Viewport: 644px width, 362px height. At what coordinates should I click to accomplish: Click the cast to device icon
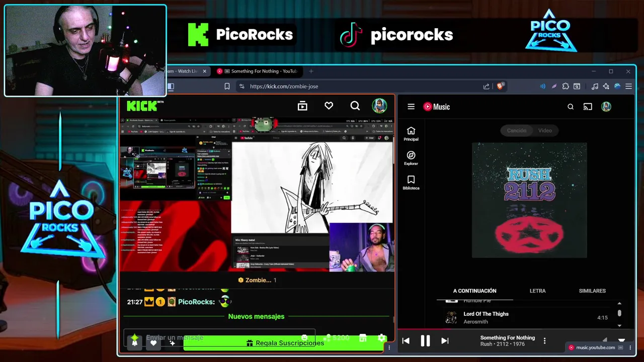pos(588,107)
